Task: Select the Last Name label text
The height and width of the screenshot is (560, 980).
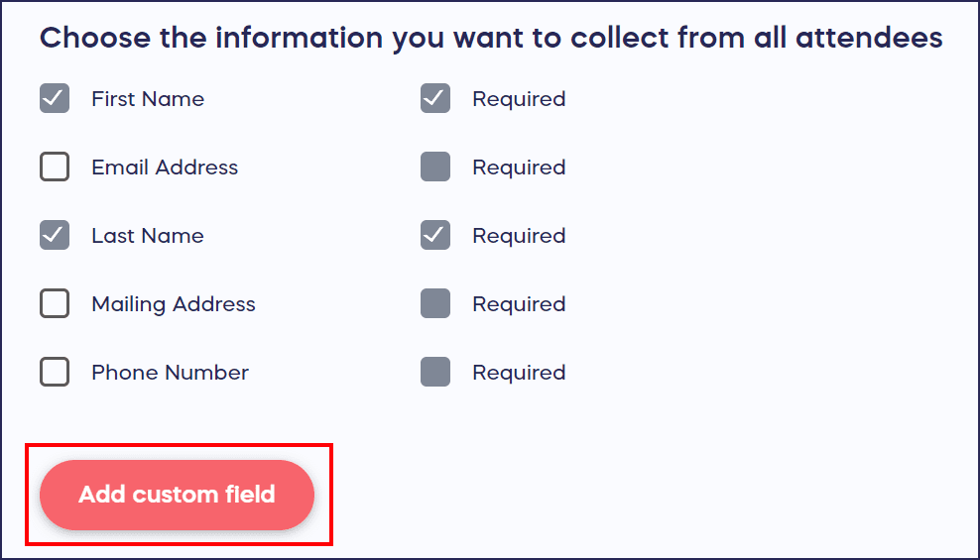Action: [148, 236]
